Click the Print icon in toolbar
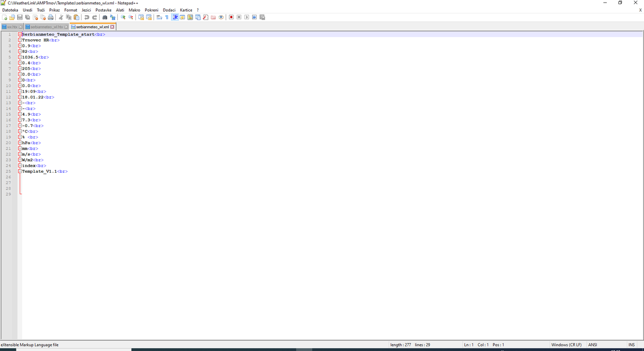This screenshot has width=644, height=351. [x=50, y=17]
